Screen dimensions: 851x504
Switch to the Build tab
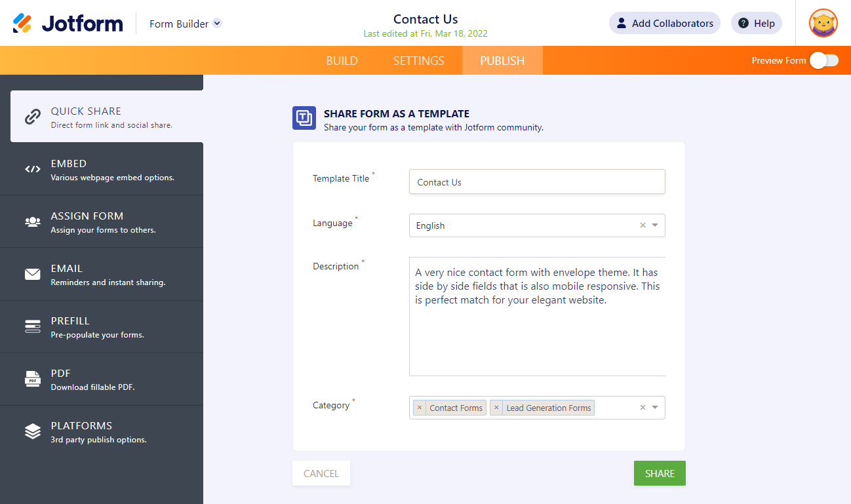tap(342, 61)
